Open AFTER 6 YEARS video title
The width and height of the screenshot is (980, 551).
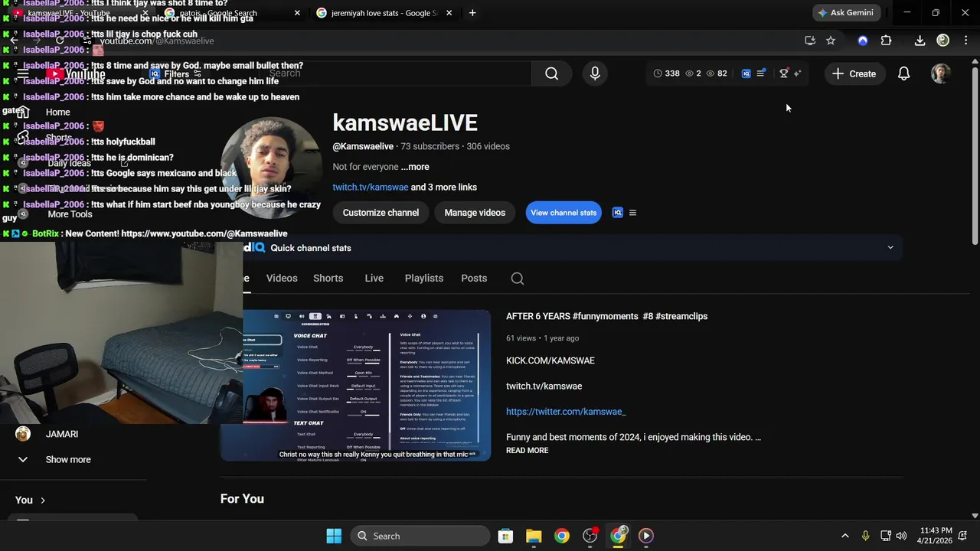tap(606, 316)
